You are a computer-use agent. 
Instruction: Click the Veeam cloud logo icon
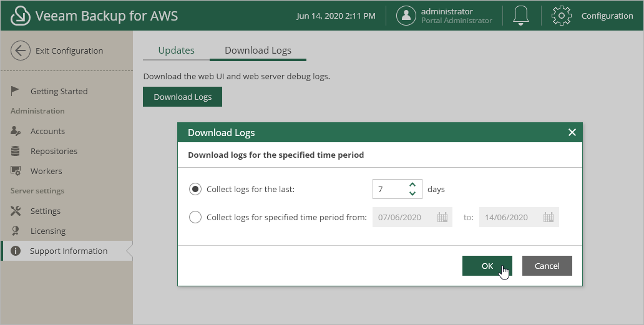(20, 16)
